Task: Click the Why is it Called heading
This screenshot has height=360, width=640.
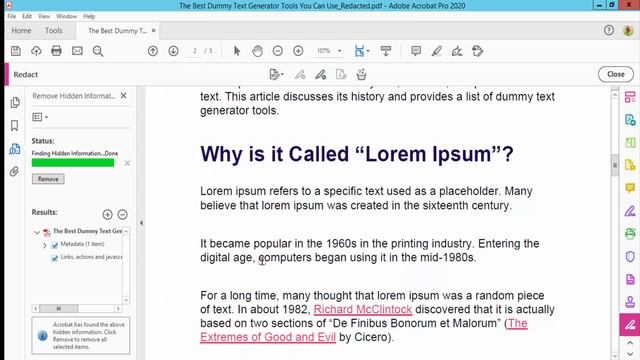Action: (356, 154)
